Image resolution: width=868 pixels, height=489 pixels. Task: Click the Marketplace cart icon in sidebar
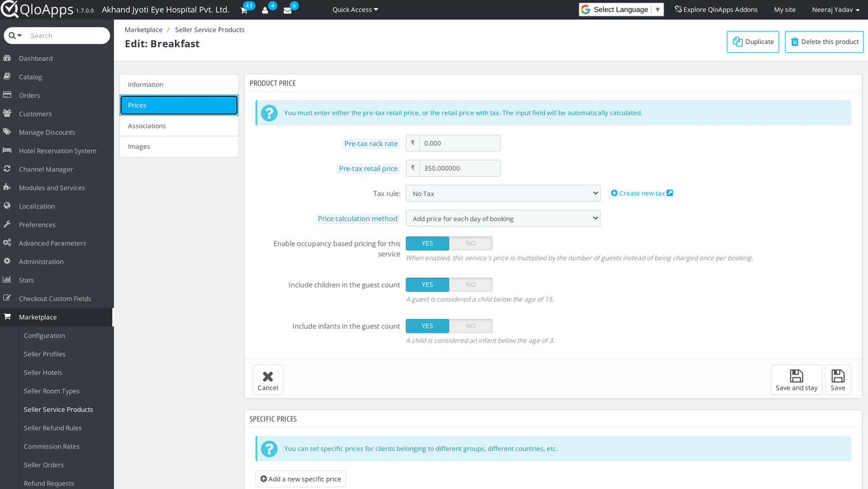7,317
